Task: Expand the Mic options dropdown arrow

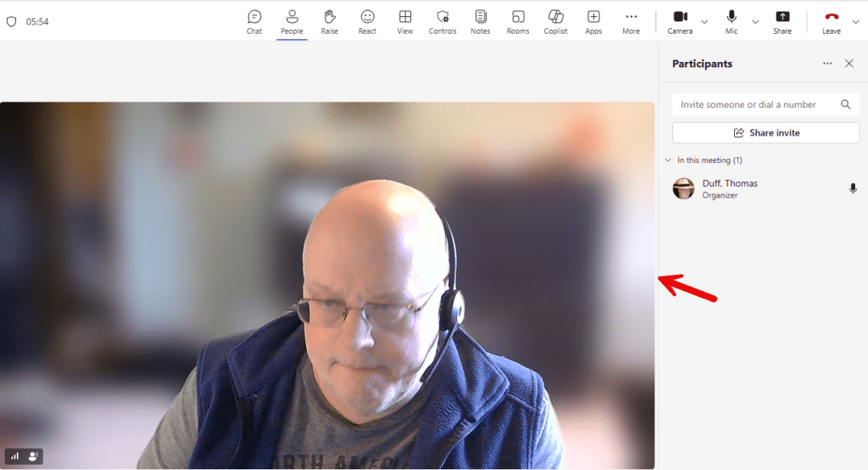Action: [x=755, y=22]
